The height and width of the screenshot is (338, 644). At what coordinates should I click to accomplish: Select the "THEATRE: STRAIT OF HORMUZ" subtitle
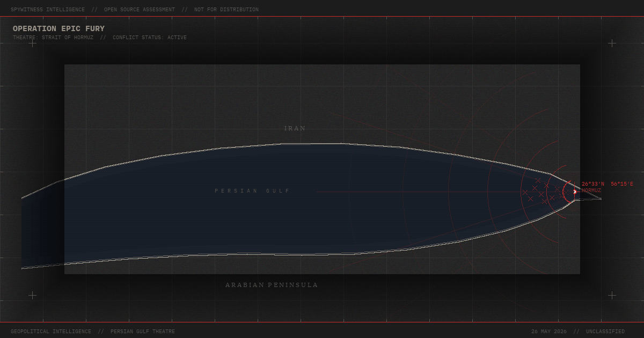(x=53, y=38)
